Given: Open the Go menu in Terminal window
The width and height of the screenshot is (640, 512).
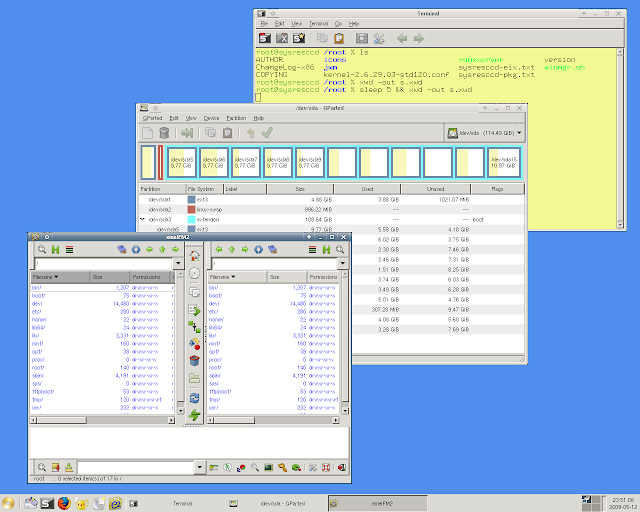Looking at the screenshot, I should coord(338,24).
